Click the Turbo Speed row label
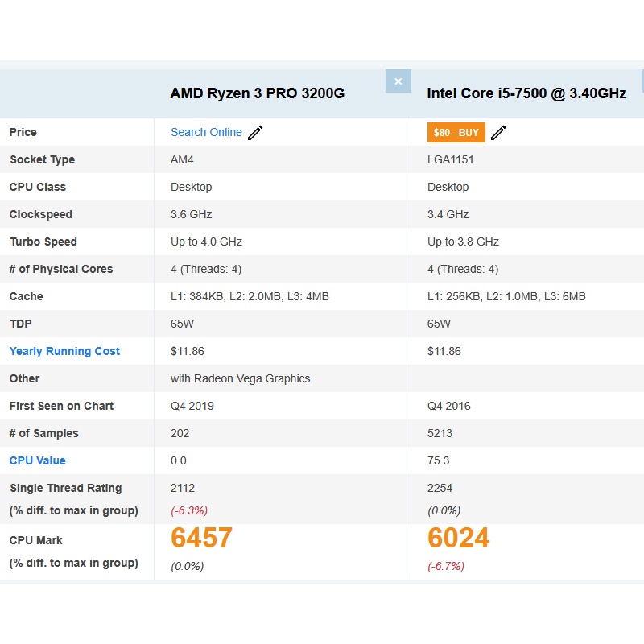Image resolution: width=644 pixels, height=644 pixels. 43,242
